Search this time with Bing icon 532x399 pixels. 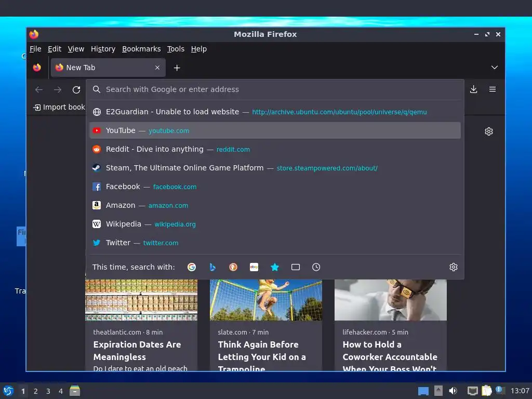click(x=212, y=267)
